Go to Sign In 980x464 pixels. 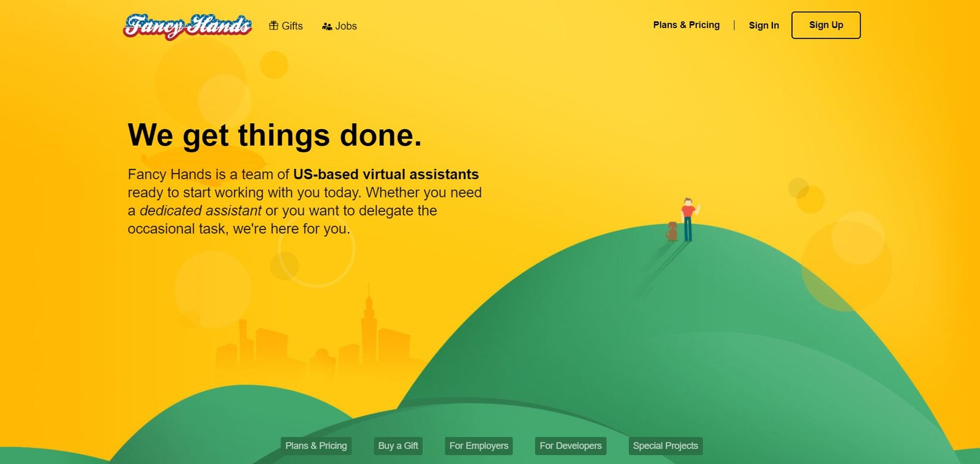click(764, 25)
